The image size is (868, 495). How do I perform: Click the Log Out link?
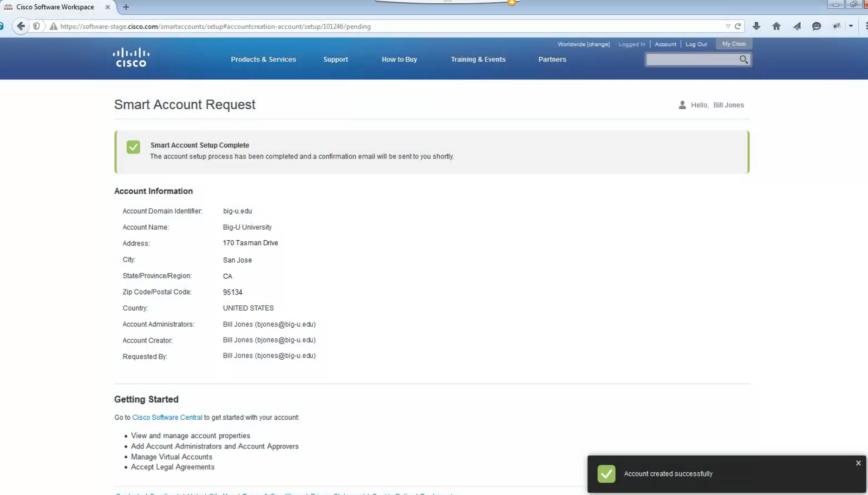click(x=696, y=44)
